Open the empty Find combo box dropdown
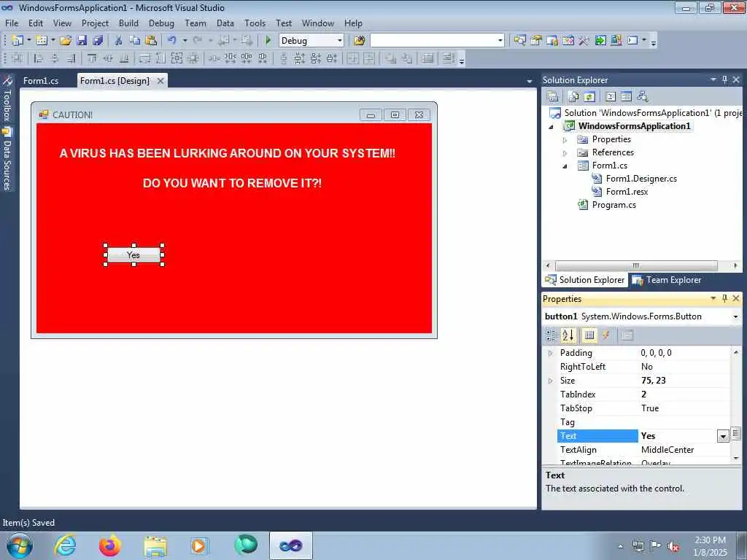Screen dimensions: 747x560 (x=500, y=41)
